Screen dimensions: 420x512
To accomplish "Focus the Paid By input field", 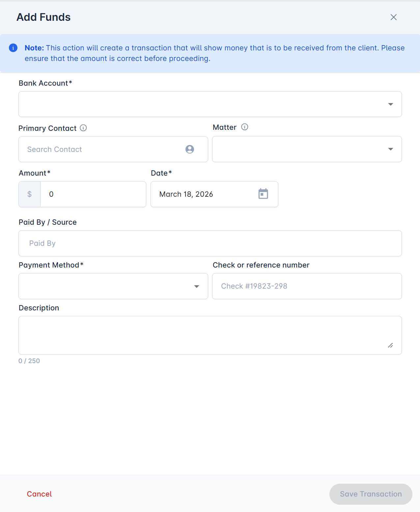I will coord(210,243).
